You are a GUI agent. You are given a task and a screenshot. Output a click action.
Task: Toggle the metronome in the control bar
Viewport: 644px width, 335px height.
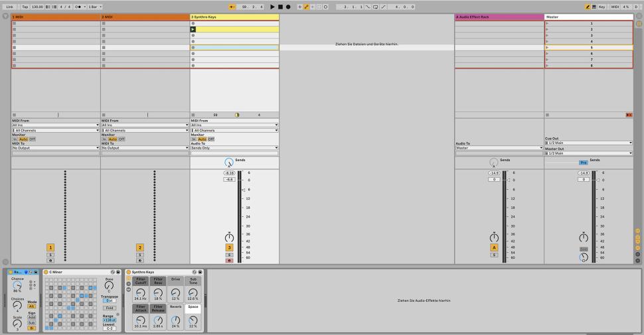pyautogui.click(x=78, y=7)
